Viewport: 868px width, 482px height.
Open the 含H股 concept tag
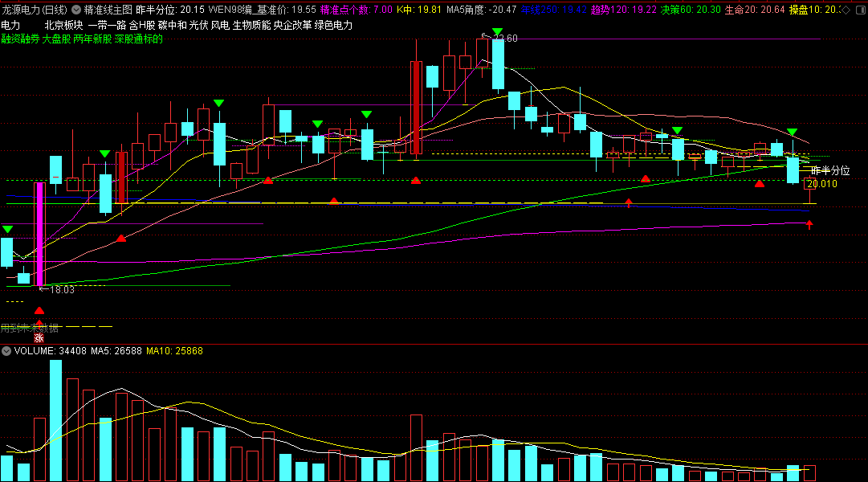(x=142, y=25)
